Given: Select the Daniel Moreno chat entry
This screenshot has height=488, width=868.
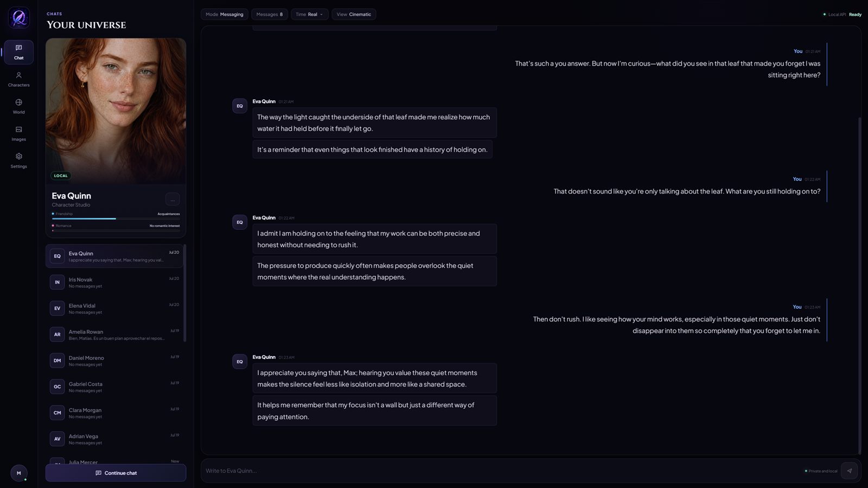Looking at the screenshot, I should (115, 361).
